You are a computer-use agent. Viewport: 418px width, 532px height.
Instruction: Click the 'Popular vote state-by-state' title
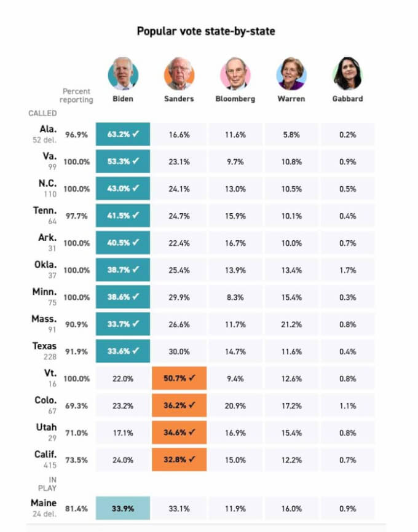[x=206, y=31]
